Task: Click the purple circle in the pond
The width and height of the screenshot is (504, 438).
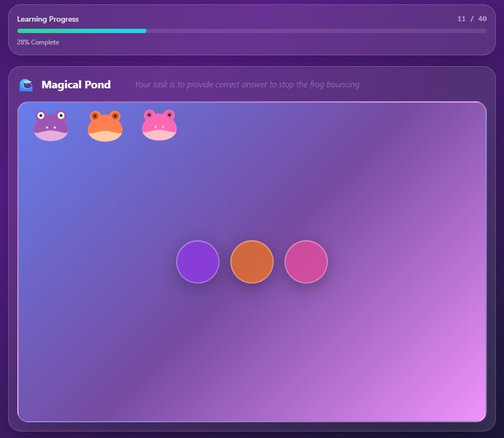Action: (198, 262)
